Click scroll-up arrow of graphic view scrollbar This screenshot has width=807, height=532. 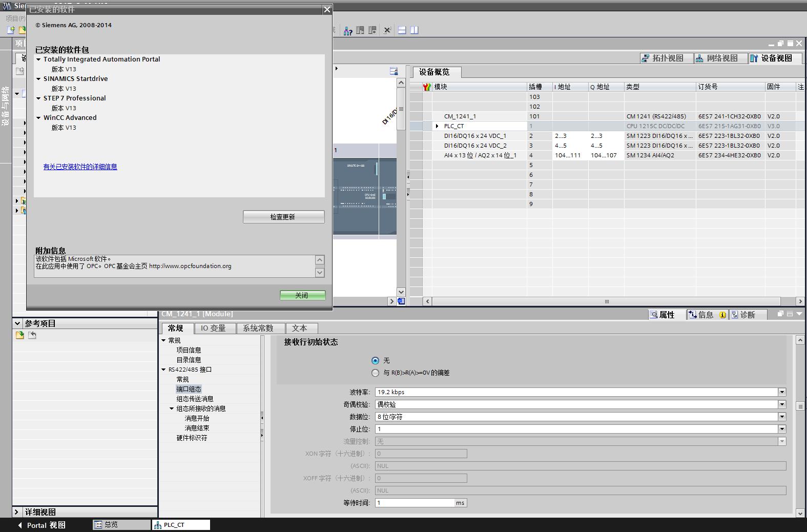pyautogui.click(x=401, y=83)
